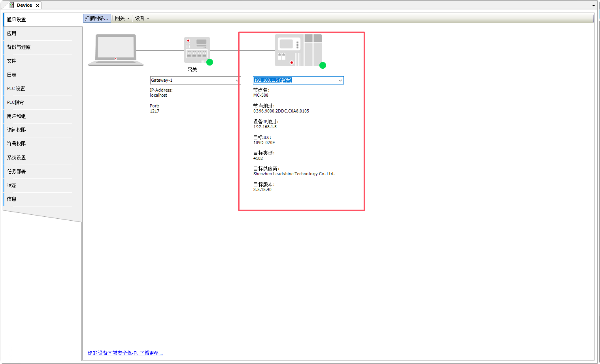This screenshot has height=364, width=600.
Task: Click the PLC controller device icon
Action: [x=298, y=50]
